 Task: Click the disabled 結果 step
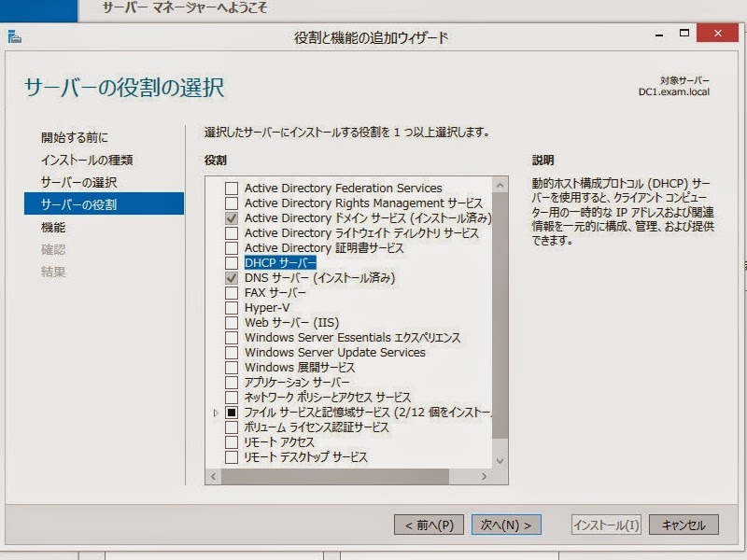click(53, 272)
